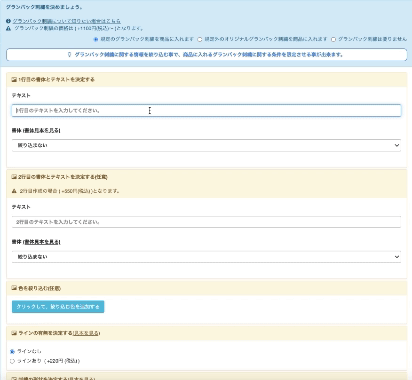Open the 書体 dropdown in the 1行目 section
The width and height of the screenshot is (412, 380).
coord(206,145)
